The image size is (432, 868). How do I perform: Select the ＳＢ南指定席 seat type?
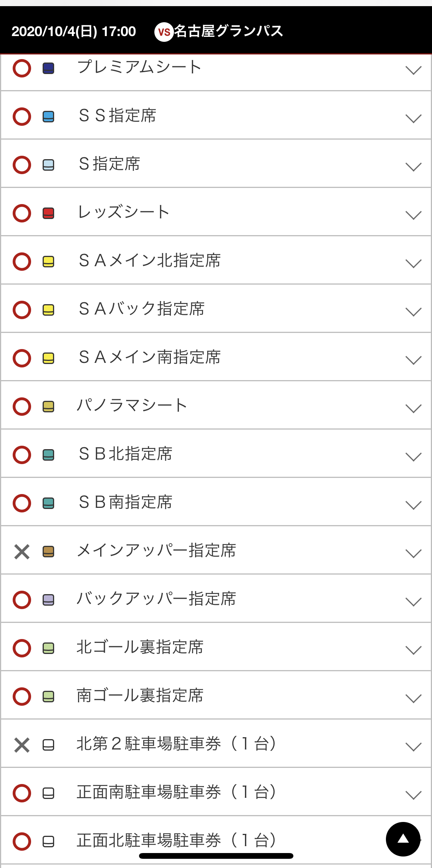click(126, 502)
